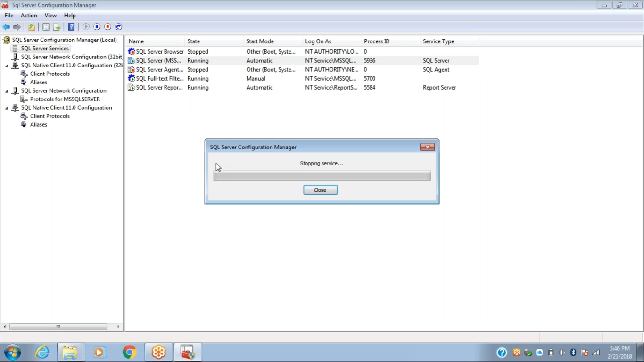This screenshot has height=362, width=644.
Task: Click the SQL Server Configuration Manager taskbar icon
Action: 188,352
